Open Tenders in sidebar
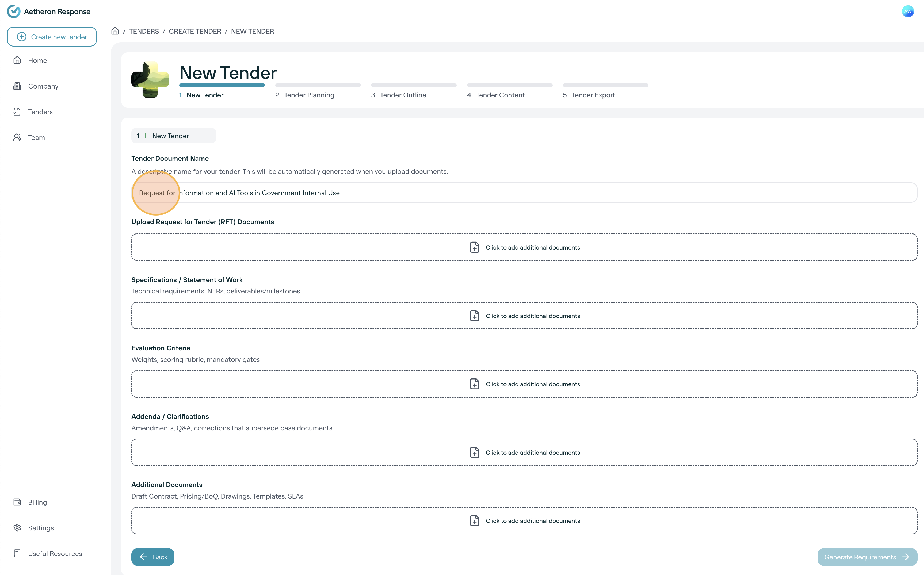 tap(40, 112)
